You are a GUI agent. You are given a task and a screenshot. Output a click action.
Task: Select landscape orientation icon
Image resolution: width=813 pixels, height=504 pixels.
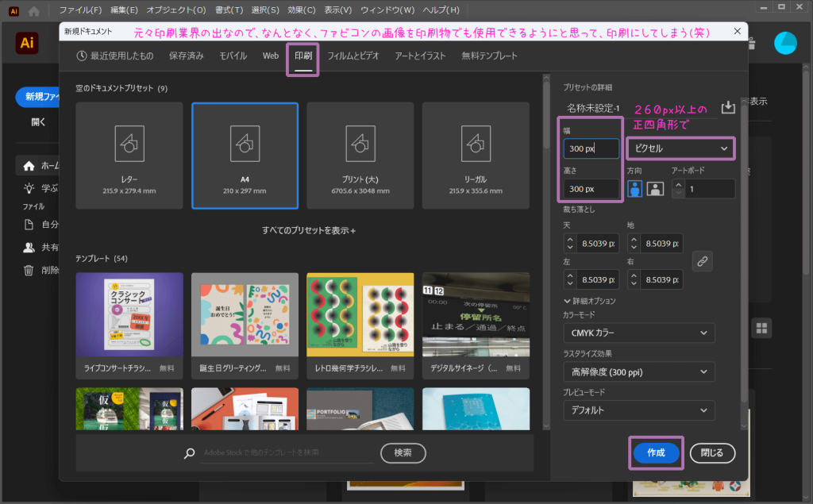click(655, 189)
